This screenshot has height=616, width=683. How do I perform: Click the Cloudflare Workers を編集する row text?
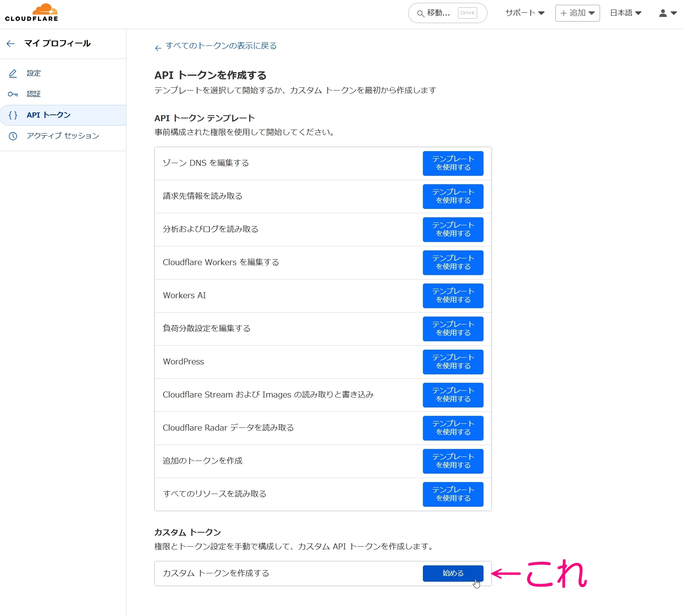pyautogui.click(x=221, y=262)
